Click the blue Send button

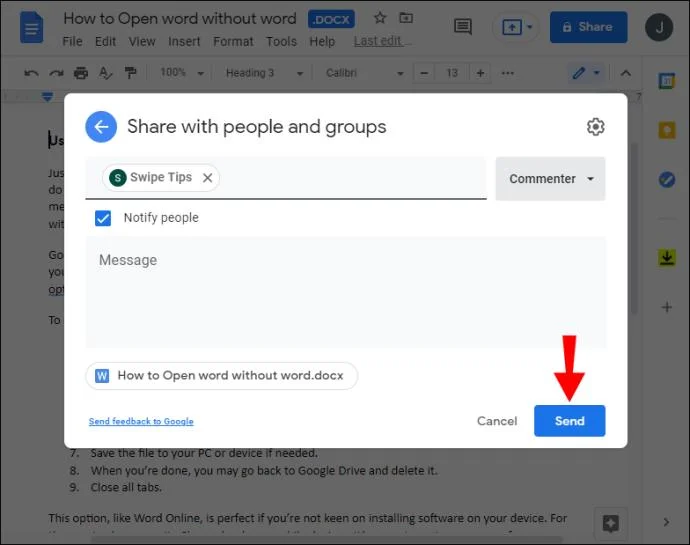(569, 421)
